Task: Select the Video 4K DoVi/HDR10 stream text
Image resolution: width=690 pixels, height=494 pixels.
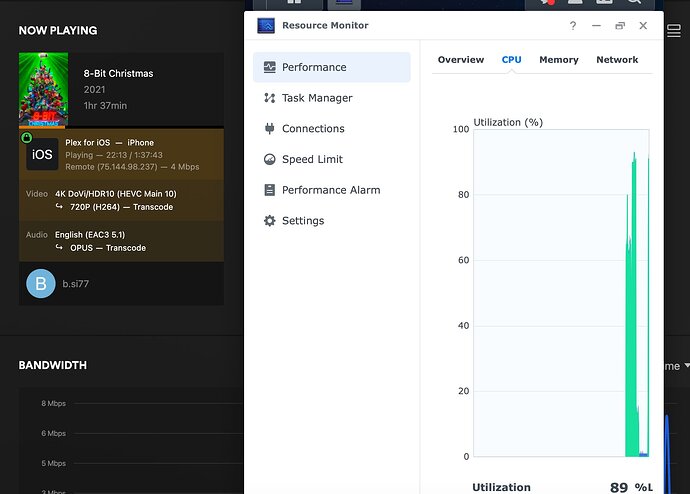Action: (x=116, y=194)
